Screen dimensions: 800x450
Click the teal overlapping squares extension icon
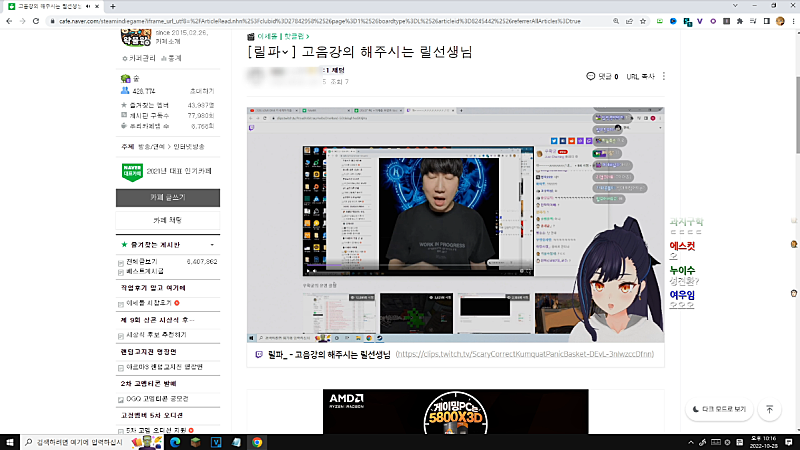(x=687, y=21)
